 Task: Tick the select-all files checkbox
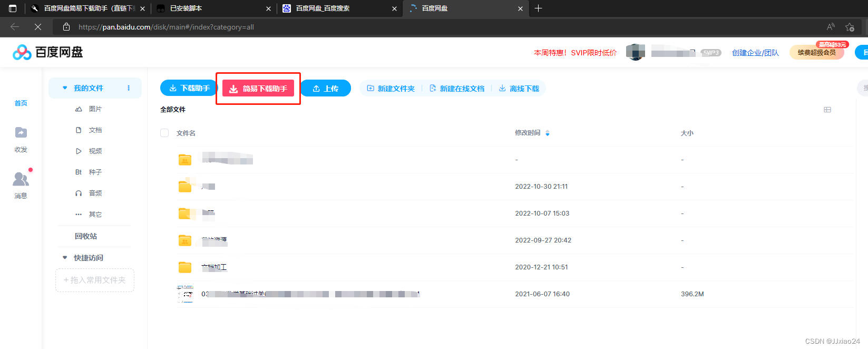click(164, 133)
